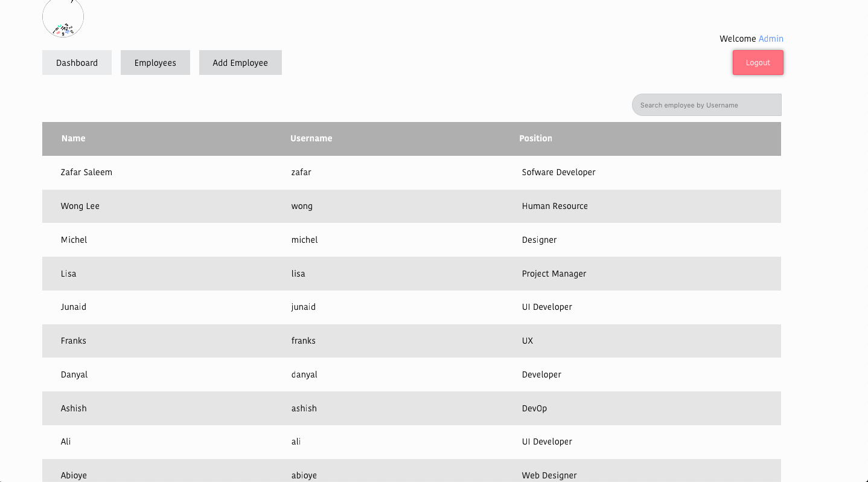This screenshot has width=868, height=482.
Task: Click Junaid's UI Developer position cell
Action: tap(547, 307)
